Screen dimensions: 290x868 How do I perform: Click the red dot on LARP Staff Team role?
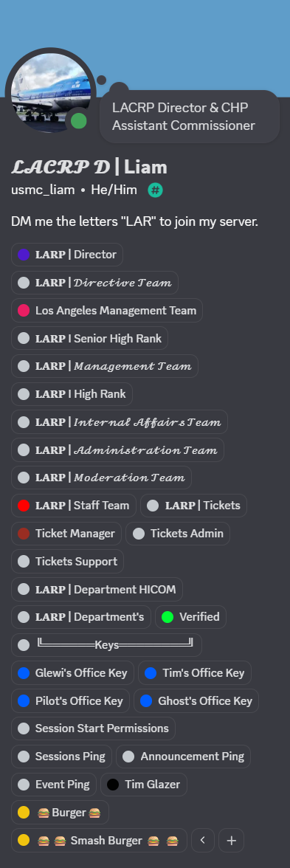point(24,506)
